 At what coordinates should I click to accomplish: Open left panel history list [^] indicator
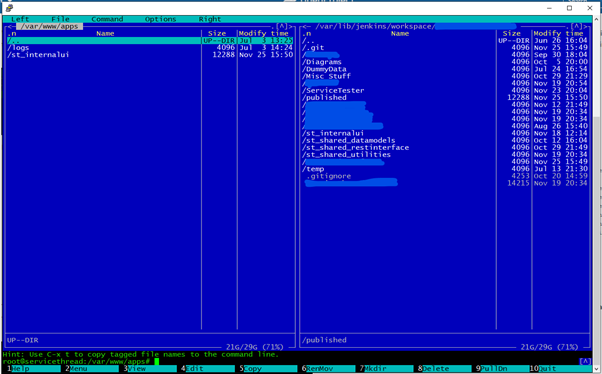(282, 26)
